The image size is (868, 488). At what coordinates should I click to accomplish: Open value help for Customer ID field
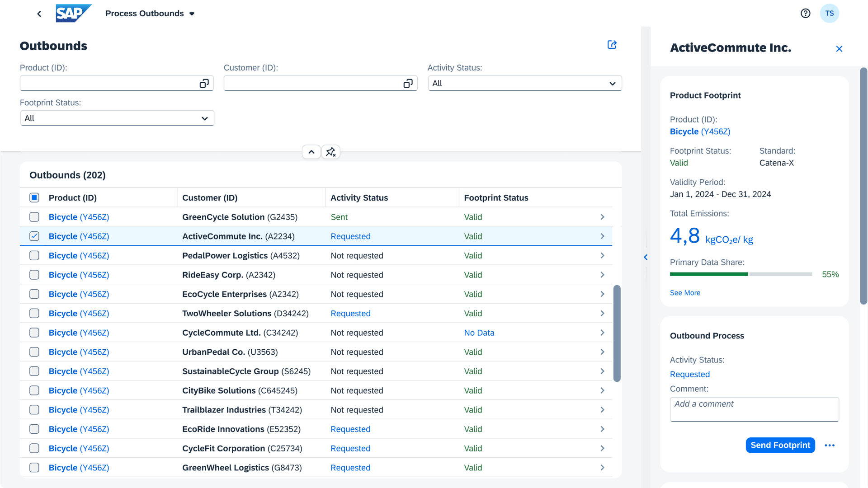[x=408, y=84]
